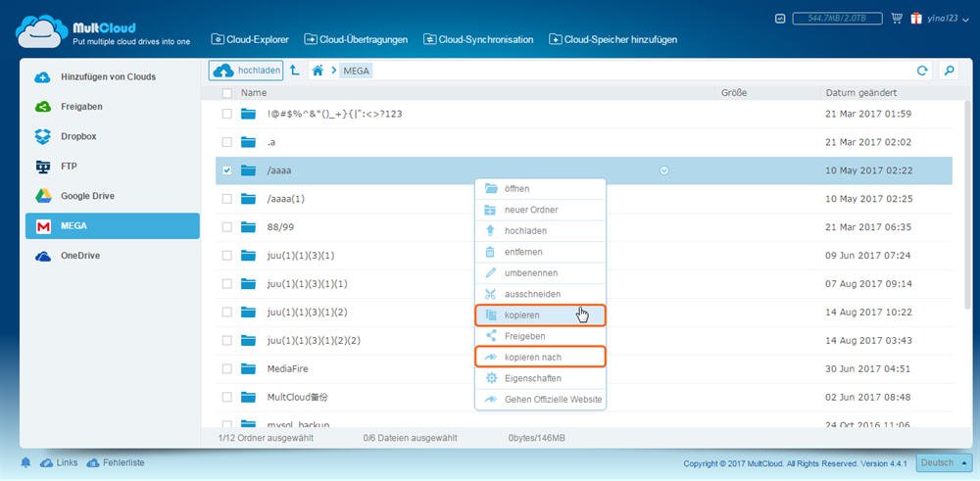Check the !@#$%^& folder checkbox
The image size is (980, 481).
(x=227, y=114)
